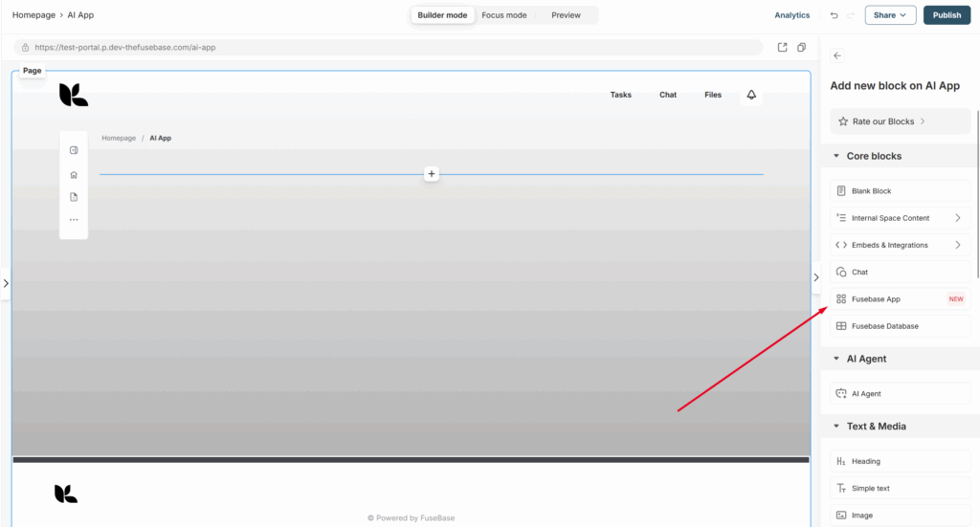Open the Chat navigation item
The height and width of the screenshot is (527, 980).
668,95
